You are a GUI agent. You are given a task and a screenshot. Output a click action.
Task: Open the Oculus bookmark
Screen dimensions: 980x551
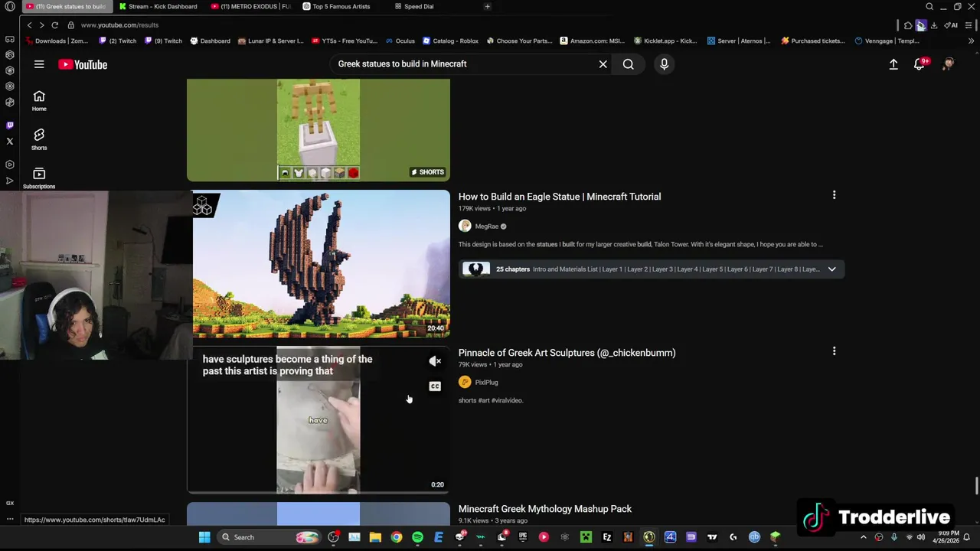[400, 41]
